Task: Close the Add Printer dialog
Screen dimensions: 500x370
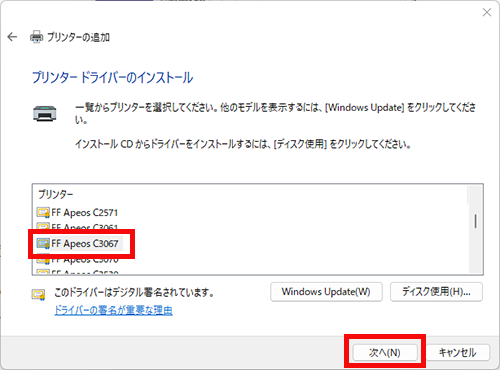Action: coord(487,13)
